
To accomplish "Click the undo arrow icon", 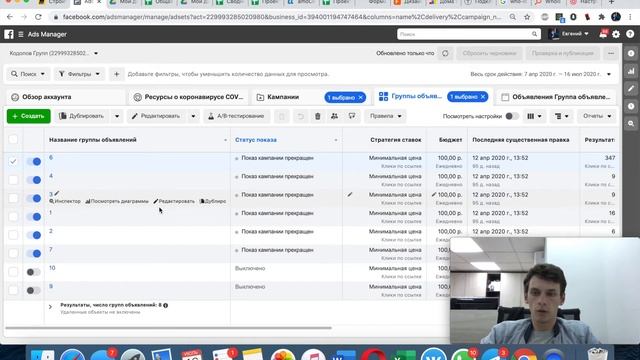I will click(x=300, y=116).
